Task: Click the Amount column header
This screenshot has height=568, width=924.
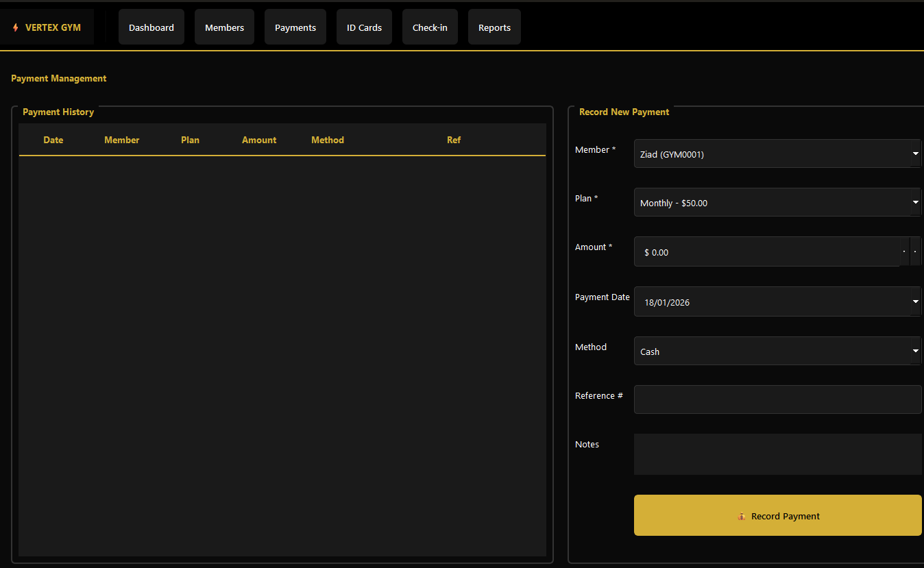Action: (259, 140)
